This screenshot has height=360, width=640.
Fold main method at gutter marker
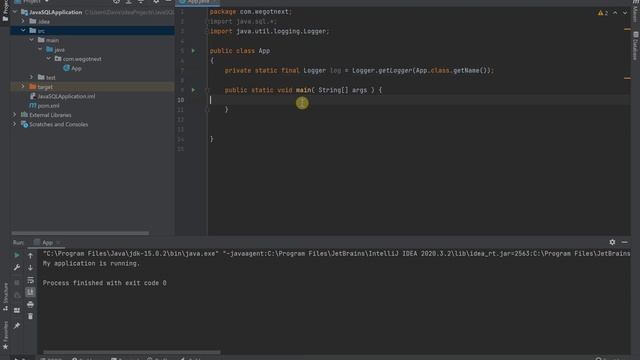coord(207,90)
